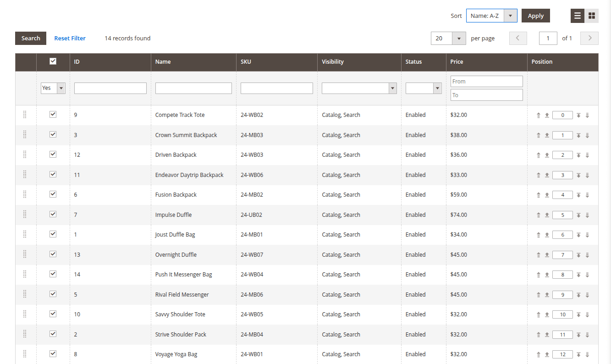Sort by the SKU column header
The height and width of the screenshot is (364, 611).
pos(246,62)
